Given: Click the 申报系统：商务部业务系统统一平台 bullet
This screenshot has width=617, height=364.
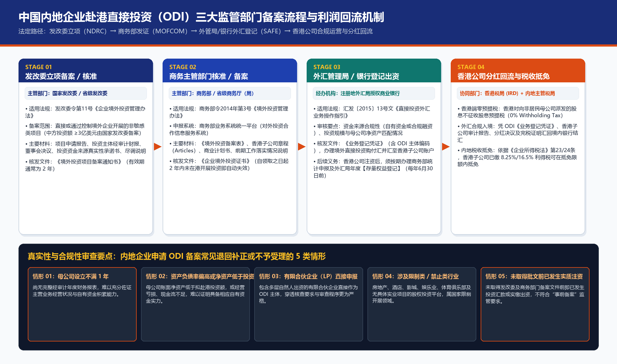Looking at the screenshot, I should click(229, 129).
